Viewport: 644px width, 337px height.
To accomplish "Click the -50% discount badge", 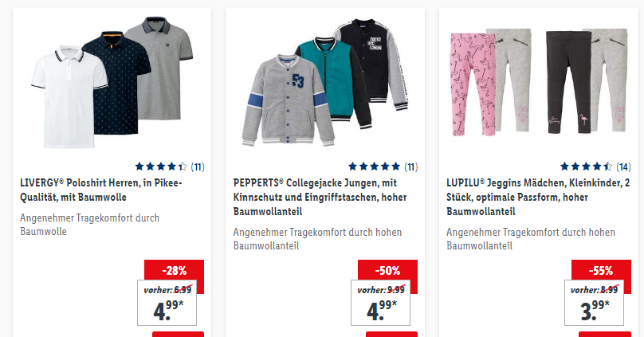I will pyautogui.click(x=387, y=271).
